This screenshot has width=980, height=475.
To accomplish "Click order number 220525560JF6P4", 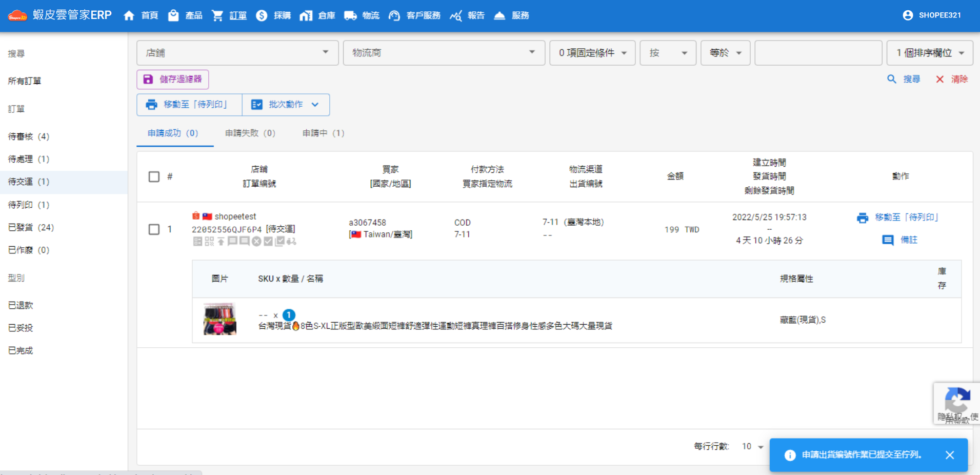I will pyautogui.click(x=227, y=229).
